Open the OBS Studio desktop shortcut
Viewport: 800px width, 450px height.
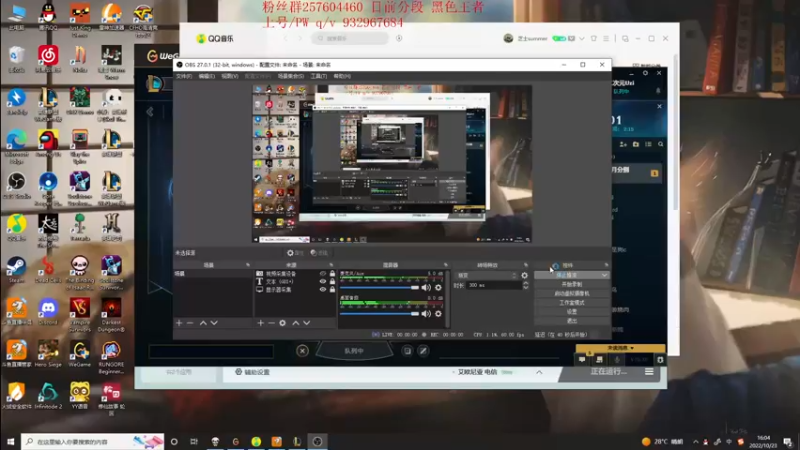[16, 186]
